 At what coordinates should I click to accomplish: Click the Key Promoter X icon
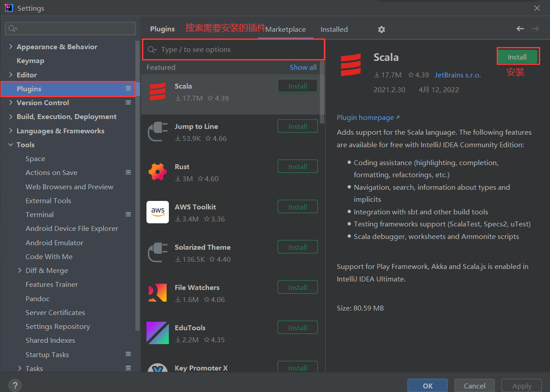(x=158, y=368)
